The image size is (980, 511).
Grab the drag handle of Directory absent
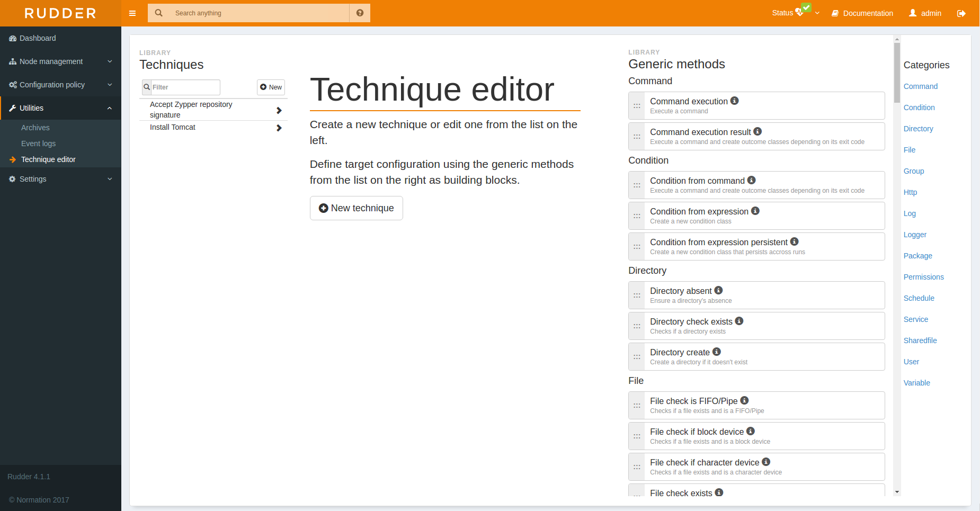click(x=637, y=295)
